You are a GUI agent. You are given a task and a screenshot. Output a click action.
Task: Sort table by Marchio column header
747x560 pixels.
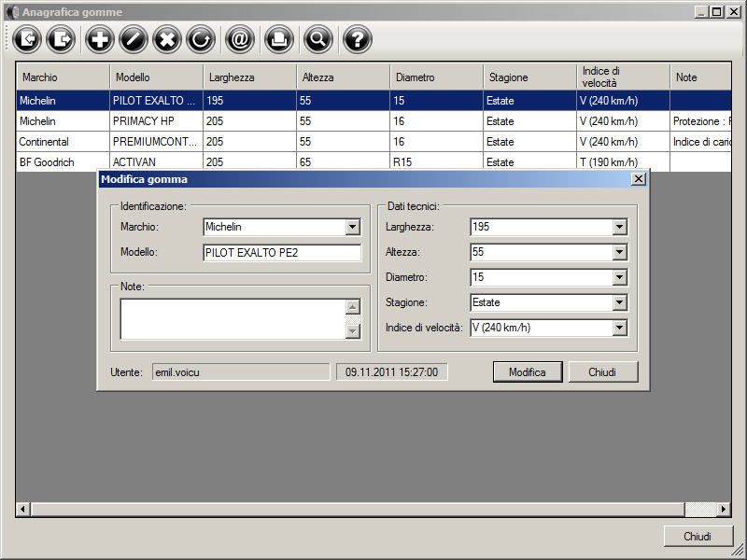[63, 77]
